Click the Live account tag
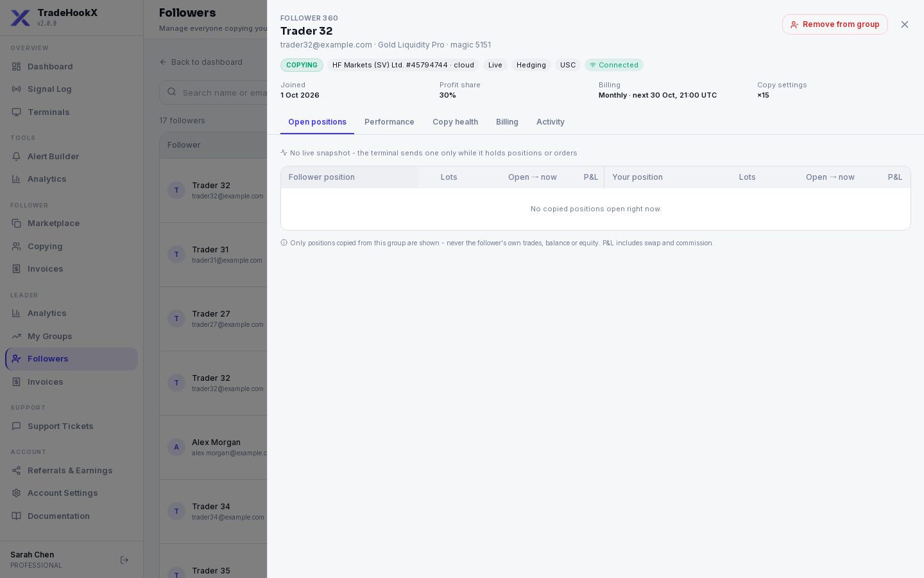Viewport: 924px width, 578px height. coord(495,65)
